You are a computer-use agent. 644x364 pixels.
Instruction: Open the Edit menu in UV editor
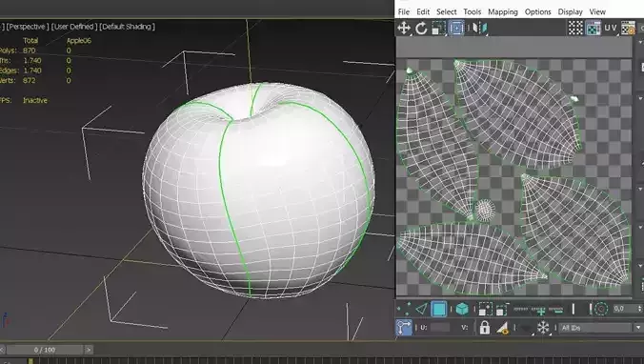pos(423,12)
